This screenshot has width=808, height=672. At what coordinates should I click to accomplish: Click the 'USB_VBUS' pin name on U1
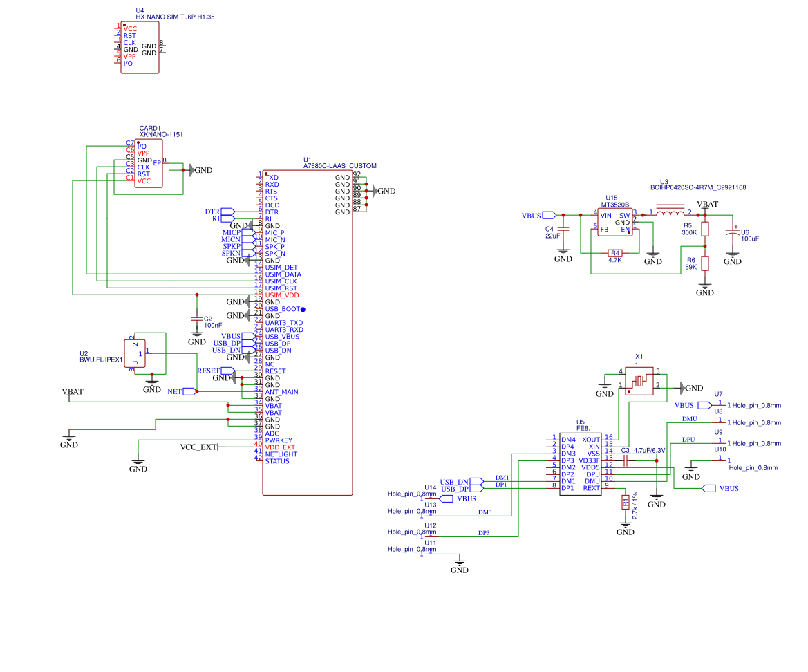(282, 337)
